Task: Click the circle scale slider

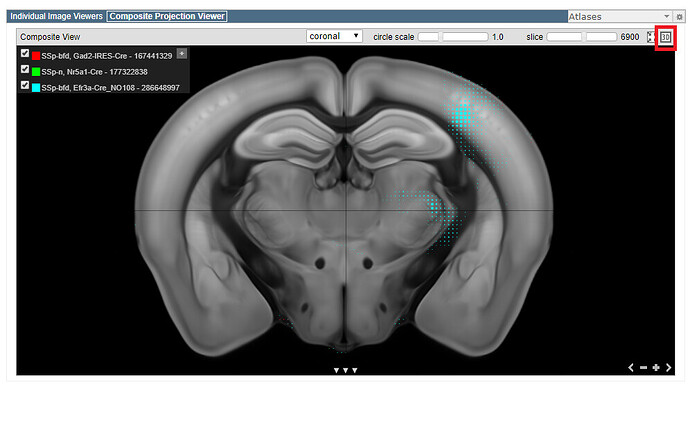Action: tap(453, 37)
